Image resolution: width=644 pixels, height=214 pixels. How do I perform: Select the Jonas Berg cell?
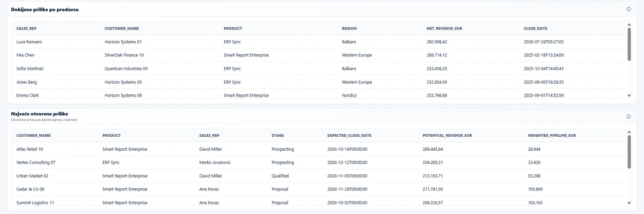pos(26,82)
